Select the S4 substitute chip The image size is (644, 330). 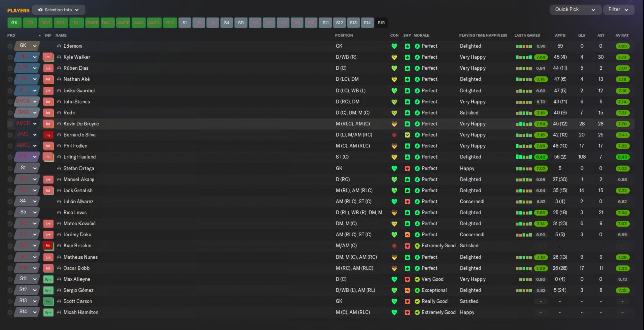pyautogui.click(x=226, y=23)
